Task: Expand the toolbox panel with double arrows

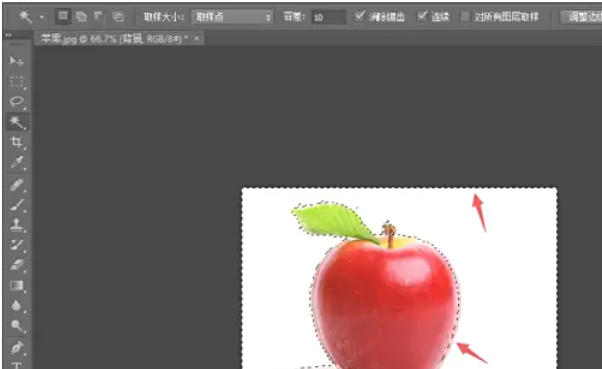Action: (x=8, y=35)
